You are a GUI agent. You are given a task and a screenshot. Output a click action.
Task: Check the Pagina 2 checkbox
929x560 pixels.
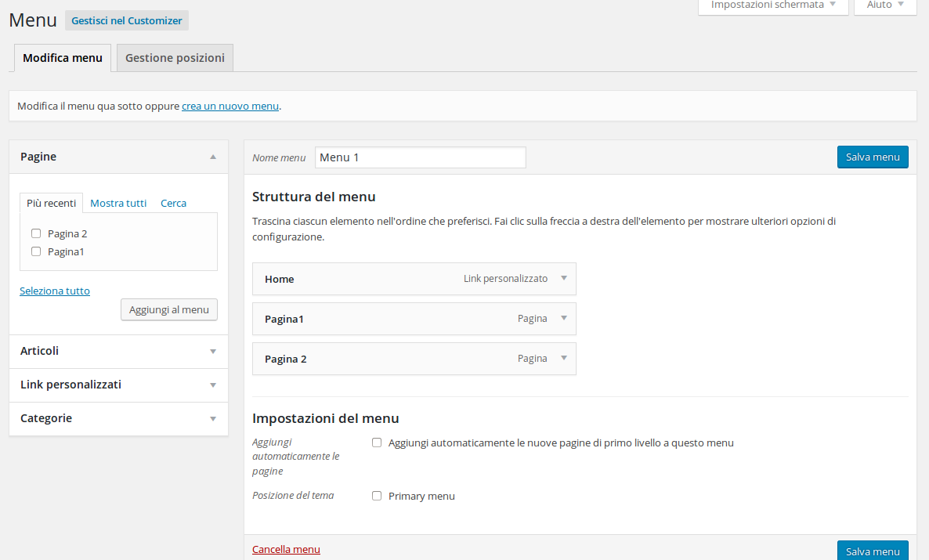coord(36,233)
